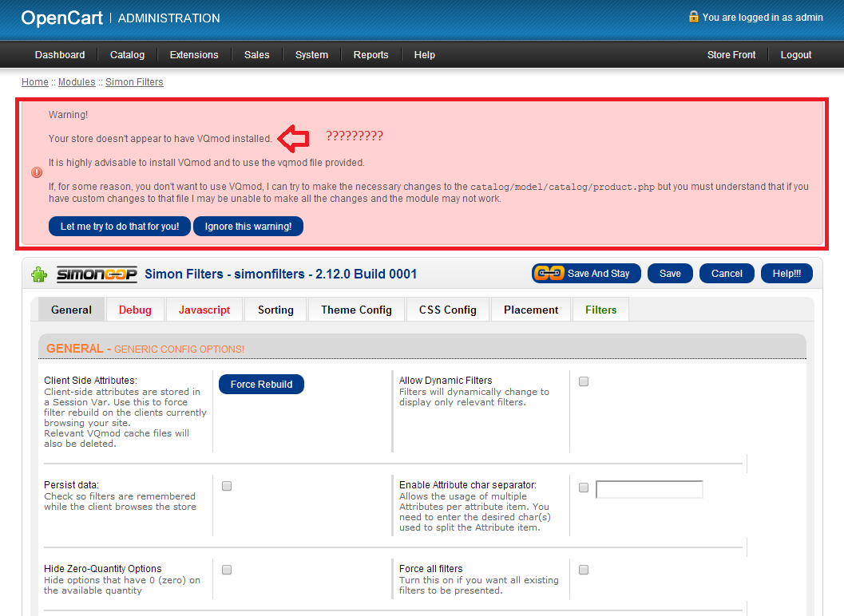Click the red warning exclamation icon
Screen dimensions: 844x616
[x=37, y=172]
